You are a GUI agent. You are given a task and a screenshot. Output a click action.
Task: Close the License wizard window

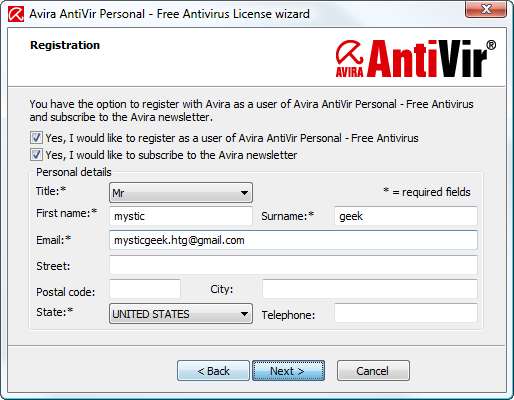point(486,9)
